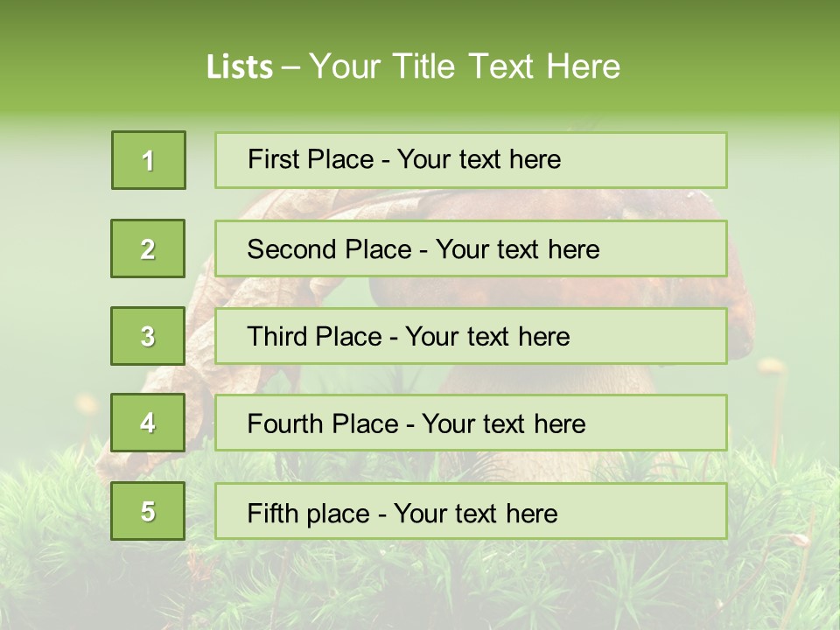Select the 'Second Place' label text

point(329,249)
